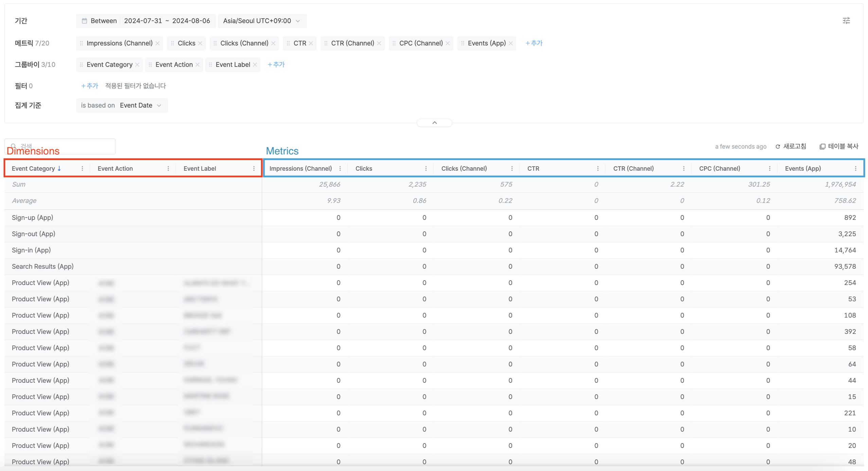Viewport: 868px width, 471px height.
Task: Remove the CTR metric chip
Action: tap(311, 43)
